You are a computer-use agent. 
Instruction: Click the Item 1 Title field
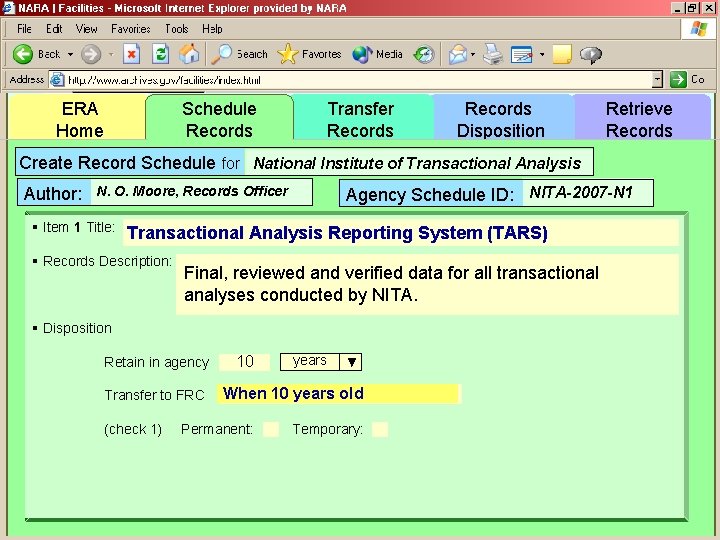(401, 233)
